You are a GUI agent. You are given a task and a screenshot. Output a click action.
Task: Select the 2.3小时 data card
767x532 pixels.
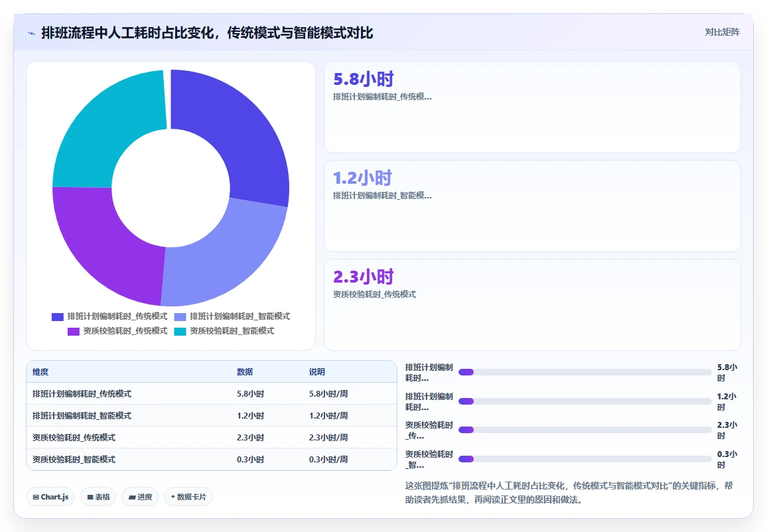click(532, 304)
